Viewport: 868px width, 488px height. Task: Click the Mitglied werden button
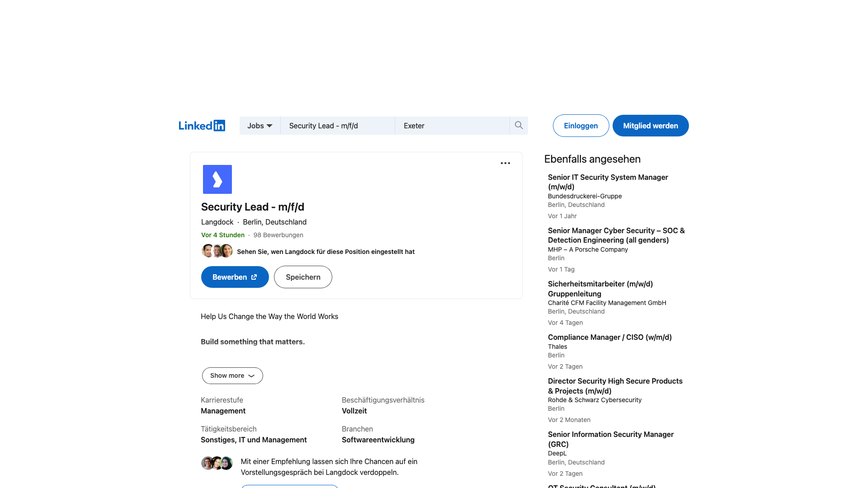651,126
